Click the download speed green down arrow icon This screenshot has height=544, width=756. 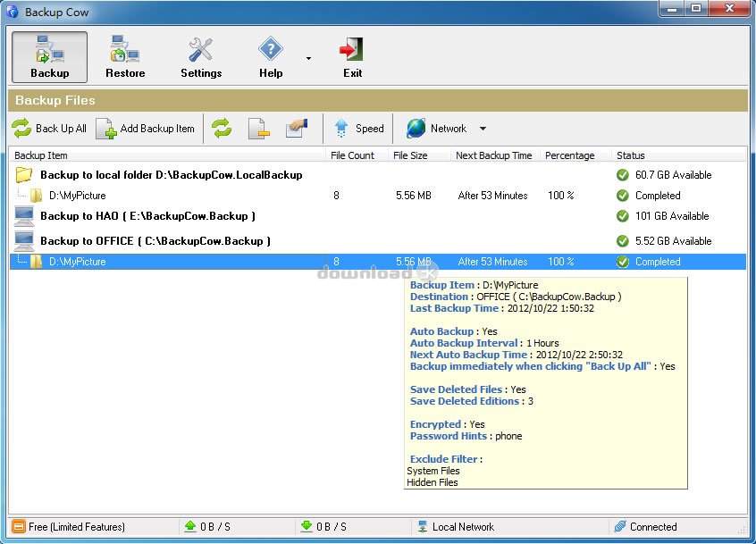tap(307, 526)
